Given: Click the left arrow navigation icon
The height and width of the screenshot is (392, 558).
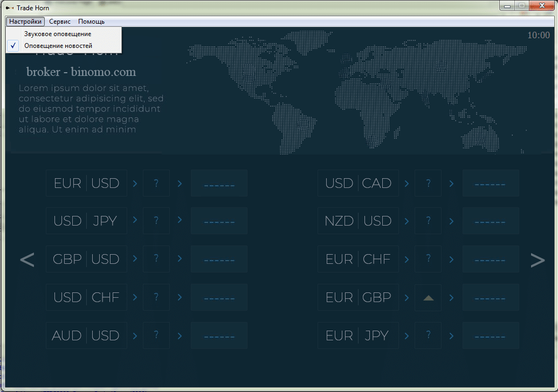Looking at the screenshot, I should (x=27, y=260).
